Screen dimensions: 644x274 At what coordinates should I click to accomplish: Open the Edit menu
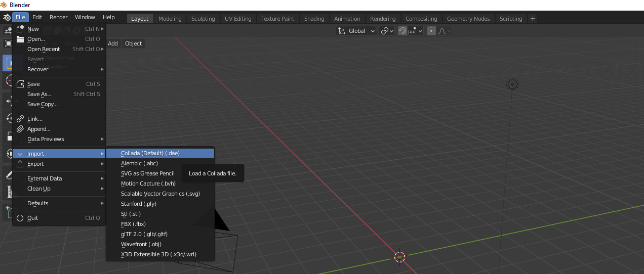37,17
